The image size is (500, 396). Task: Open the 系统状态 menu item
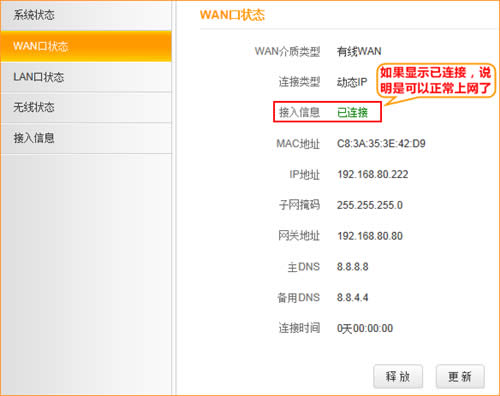coord(86,15)
